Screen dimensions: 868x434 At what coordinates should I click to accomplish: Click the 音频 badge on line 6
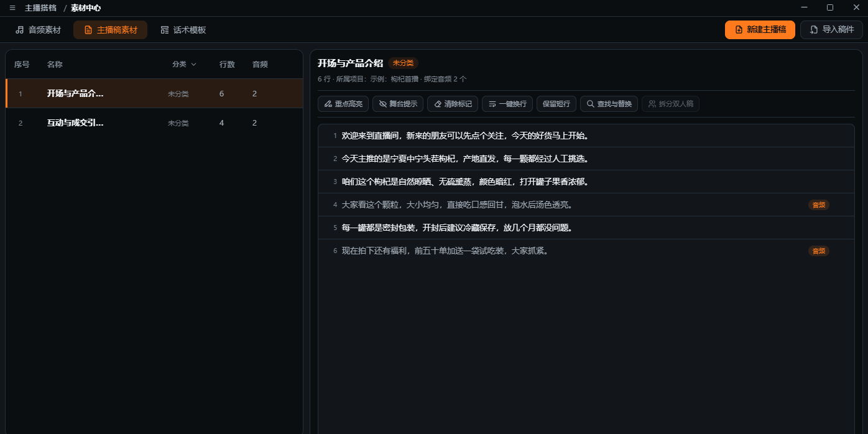click(819, 251)
